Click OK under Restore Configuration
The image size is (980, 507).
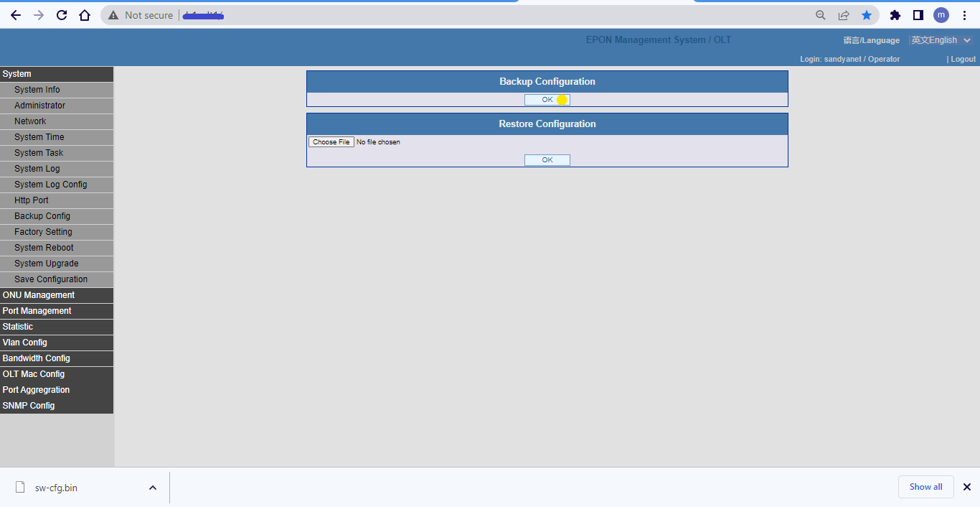(547, 160)
